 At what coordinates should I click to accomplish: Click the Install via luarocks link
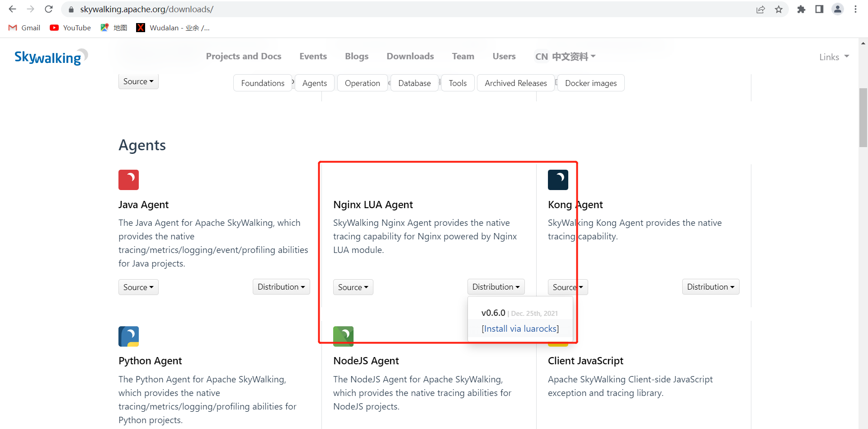click(520, 329)
